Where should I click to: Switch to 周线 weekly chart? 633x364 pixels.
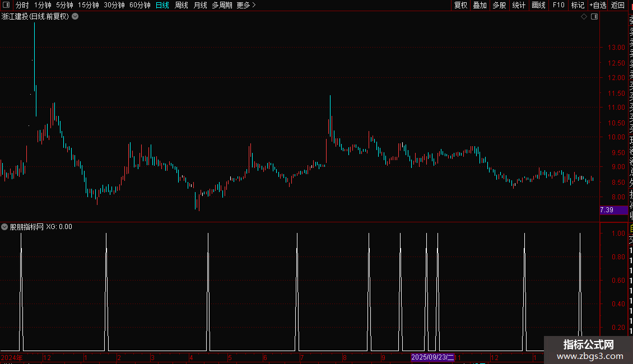(x=181, y=5)
